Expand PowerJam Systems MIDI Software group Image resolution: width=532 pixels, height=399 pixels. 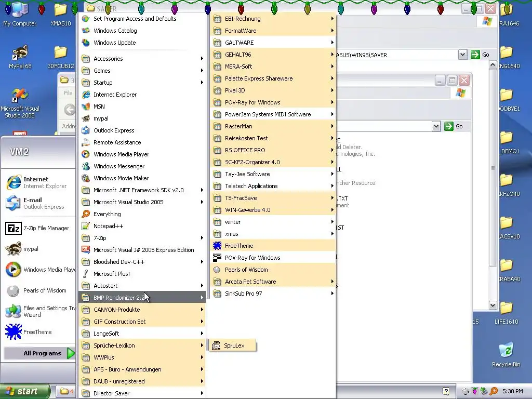[273, 114]
